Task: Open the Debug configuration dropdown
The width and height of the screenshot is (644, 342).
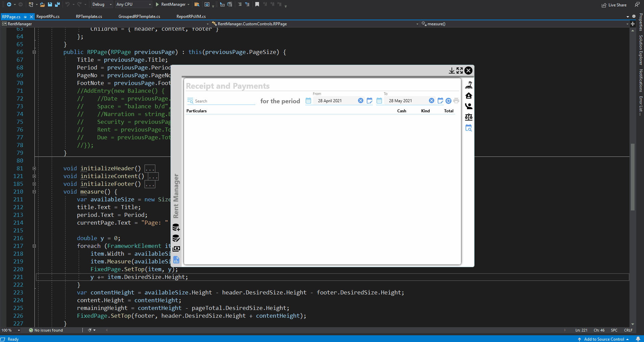Action: pyautogui.click(x=102, y=4)
